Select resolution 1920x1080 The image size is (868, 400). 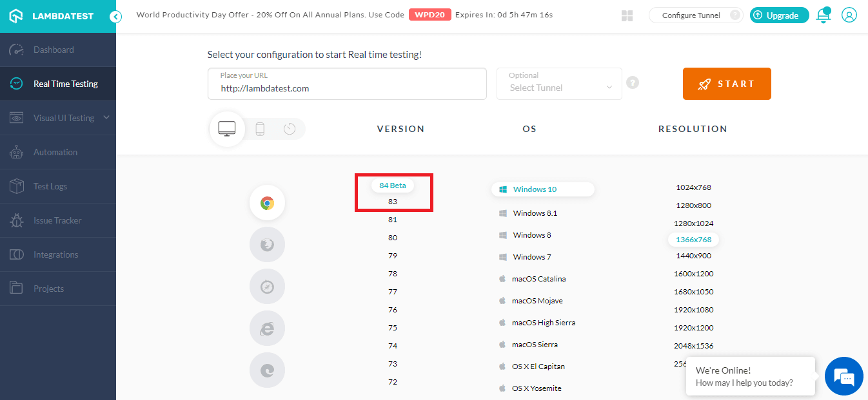point(693,309)
